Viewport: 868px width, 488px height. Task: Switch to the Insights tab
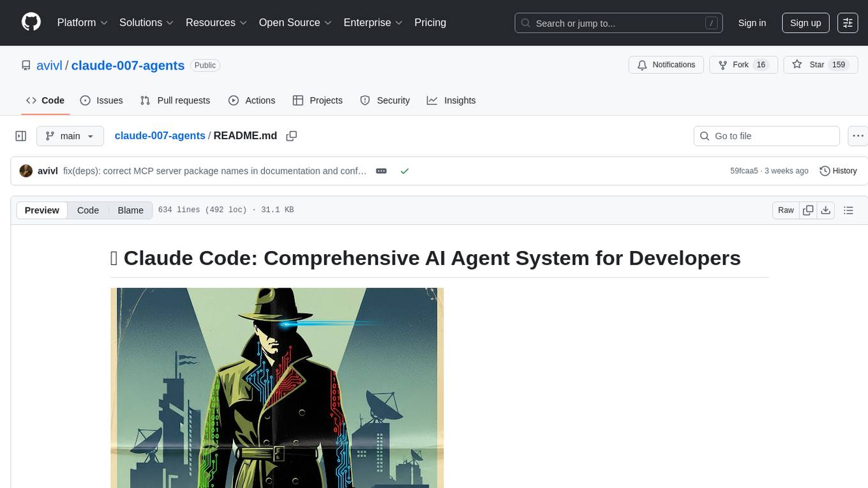pyautogui.click(x=451, y=100)
